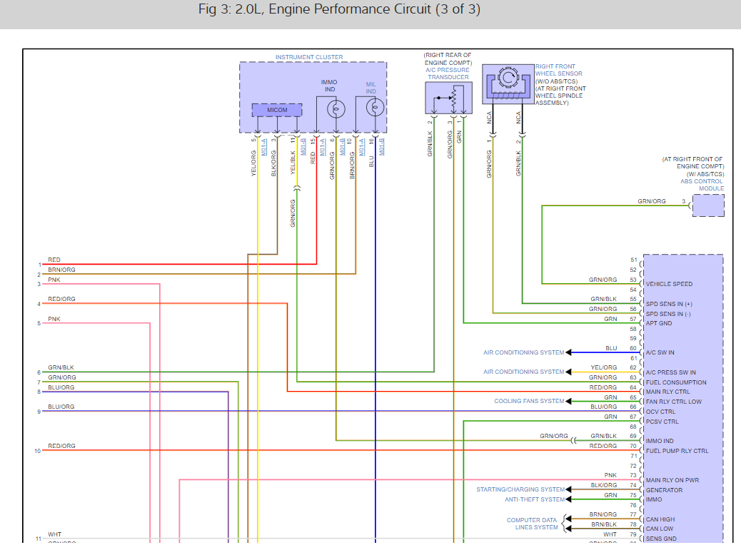
Task: Click terminal number 53 beside VEHICLE SPEED
Action: (633, 280)
